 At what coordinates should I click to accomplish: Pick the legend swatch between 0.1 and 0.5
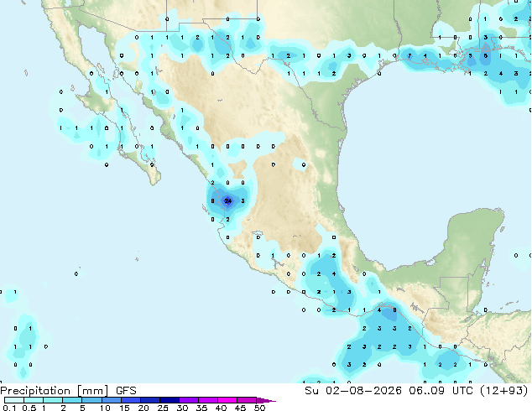point(14,400)
